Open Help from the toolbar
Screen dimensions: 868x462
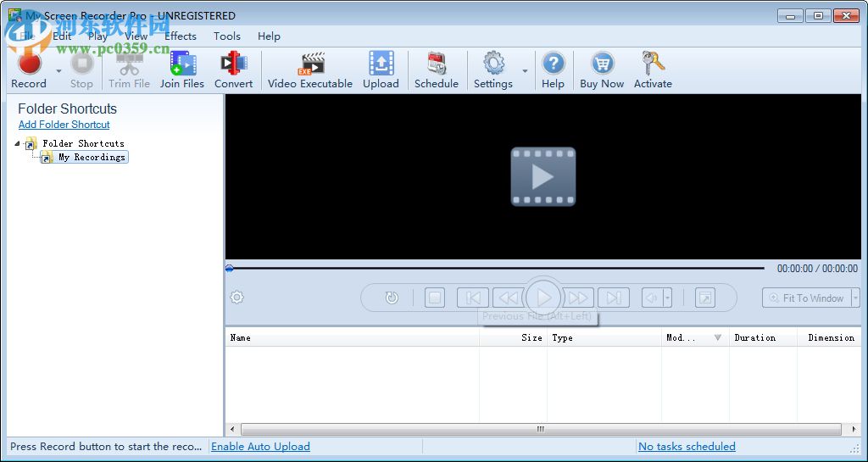[553, 70]
